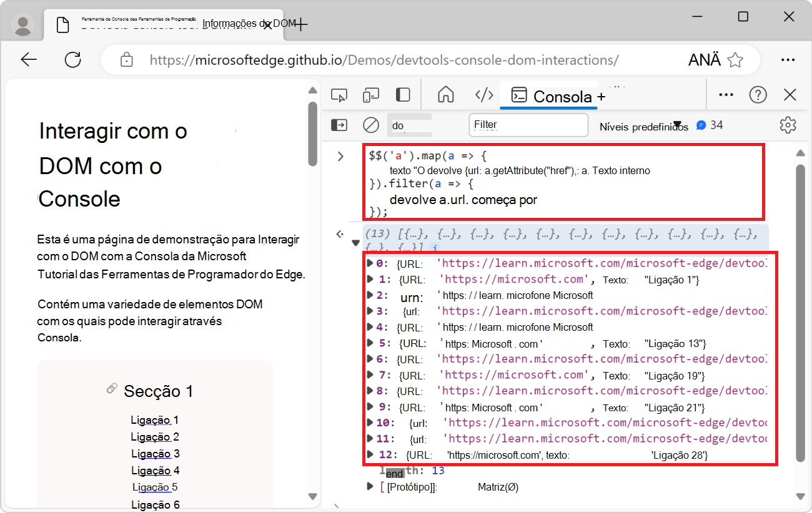Open the browser Settings and more menu
The height and width of the screenshot is (513, 812).
(x=788, y=60)
